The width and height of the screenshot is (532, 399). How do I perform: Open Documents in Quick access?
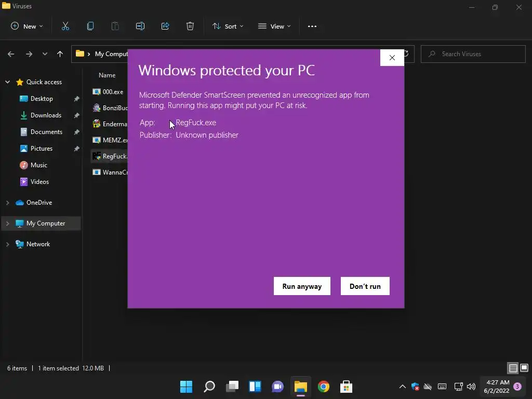pyautogui.click(x=46, y=132)
